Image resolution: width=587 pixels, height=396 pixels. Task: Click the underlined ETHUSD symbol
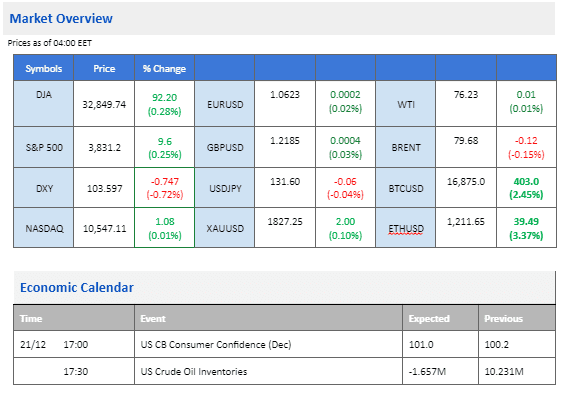pyautogui.click(x=406, y=229)
